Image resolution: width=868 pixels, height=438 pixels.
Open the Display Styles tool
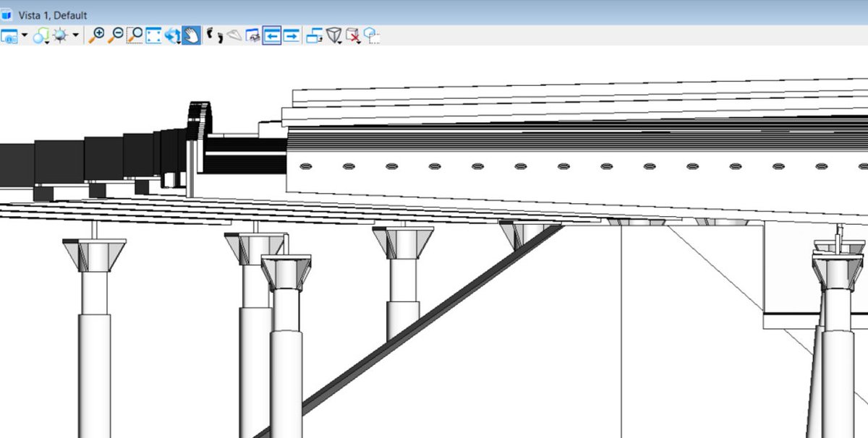(x=41, y=35)
